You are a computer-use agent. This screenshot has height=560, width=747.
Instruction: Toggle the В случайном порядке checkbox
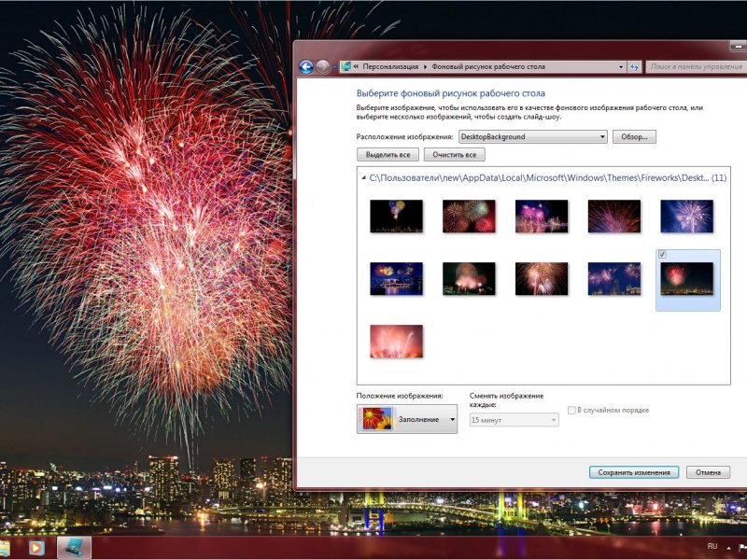pyautogui.click(x=571, y=410)
